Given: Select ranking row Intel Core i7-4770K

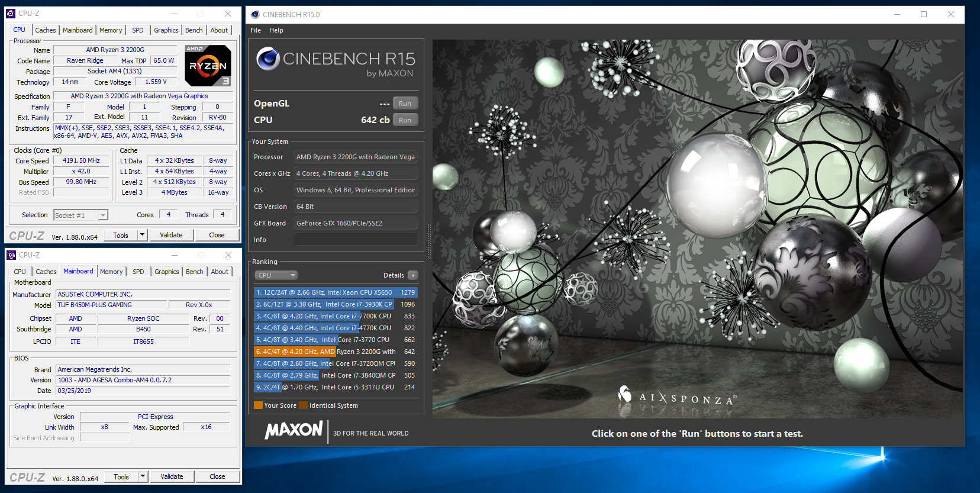Looking at the screenshot, I should [x=336, y=328].
